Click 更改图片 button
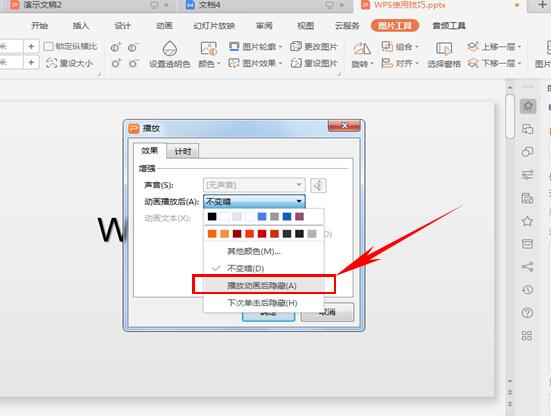551x416 pixels. pyautogui.click(x=314, y=46)
